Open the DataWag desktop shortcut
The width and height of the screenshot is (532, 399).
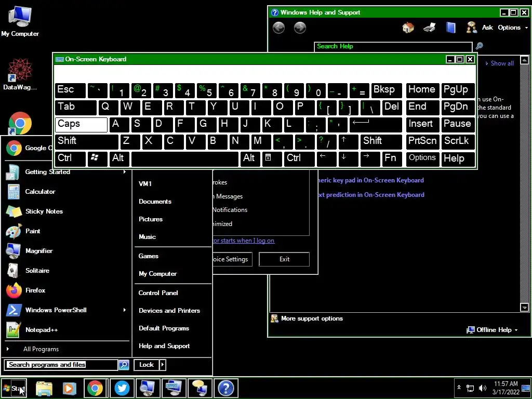20,74
